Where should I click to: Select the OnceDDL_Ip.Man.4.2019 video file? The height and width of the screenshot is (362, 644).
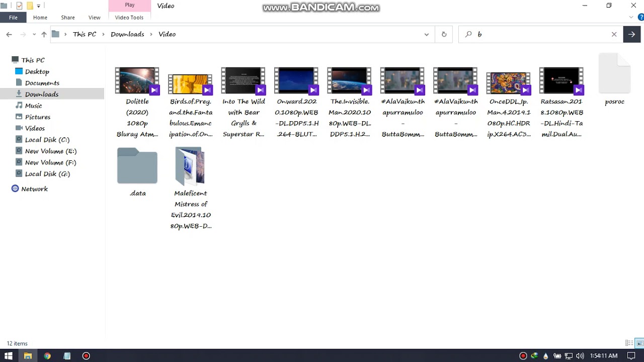click(x=509, y=105)
